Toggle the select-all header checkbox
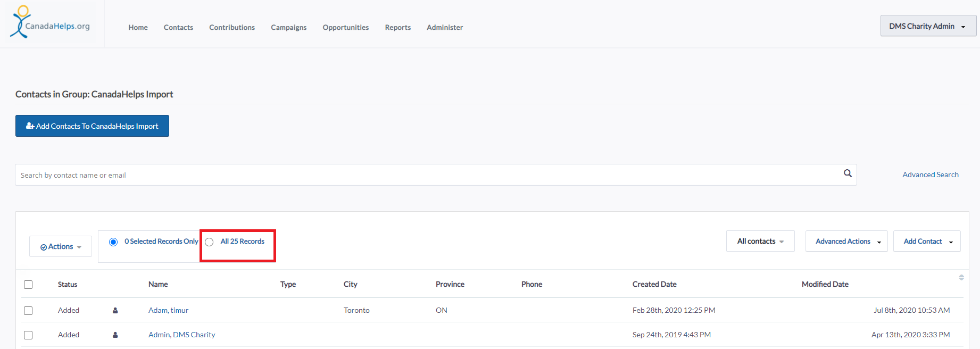 point(28,285)
